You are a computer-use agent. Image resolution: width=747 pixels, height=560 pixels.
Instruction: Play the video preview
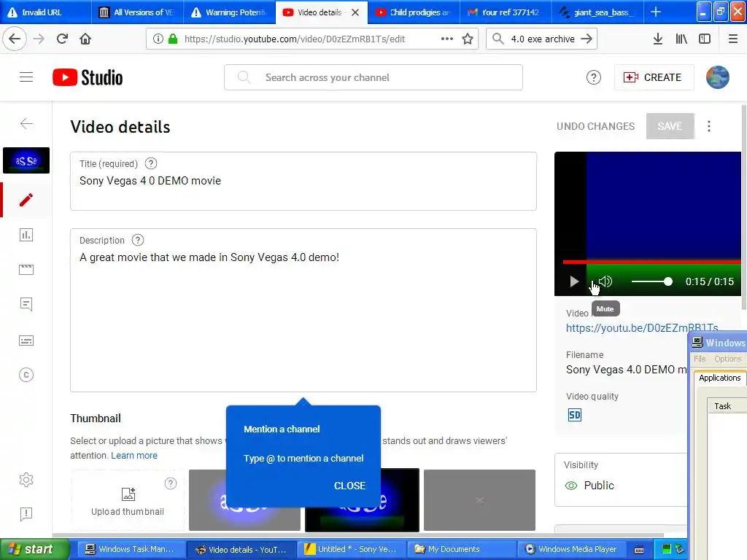pos(574,281)
